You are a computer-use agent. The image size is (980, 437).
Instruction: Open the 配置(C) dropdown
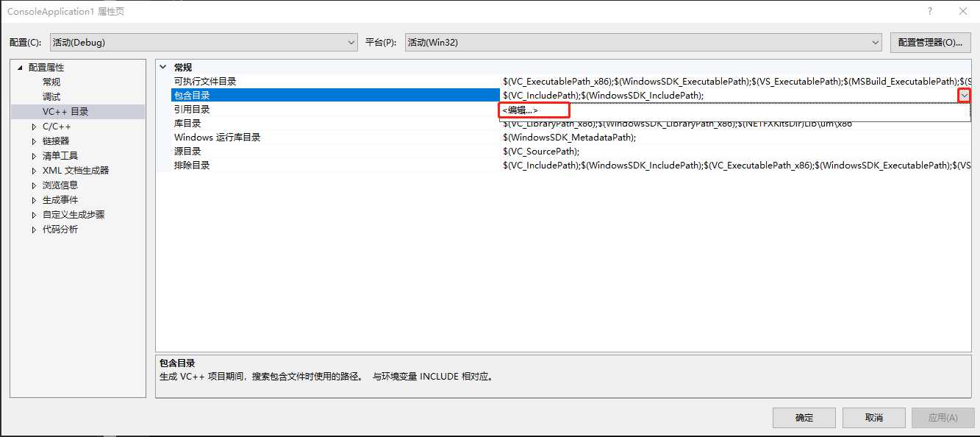click(x=204, y=42)
